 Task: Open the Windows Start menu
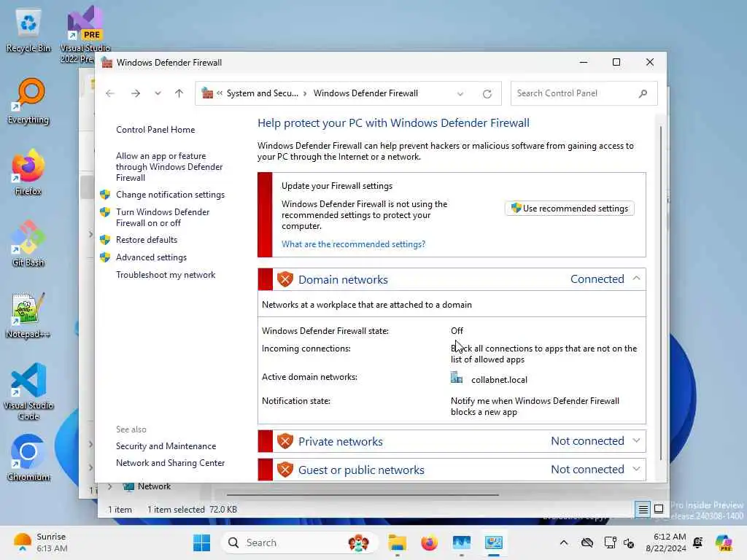click(x=202, y=542)
